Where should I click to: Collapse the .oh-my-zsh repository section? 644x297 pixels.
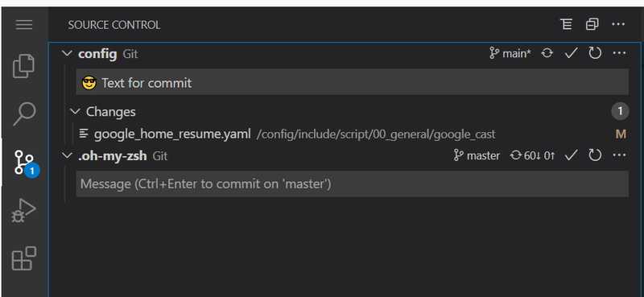point(67,155)
